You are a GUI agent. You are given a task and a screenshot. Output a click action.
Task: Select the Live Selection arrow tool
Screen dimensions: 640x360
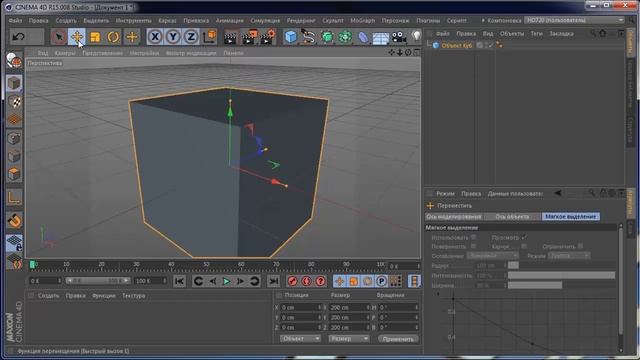59,37
